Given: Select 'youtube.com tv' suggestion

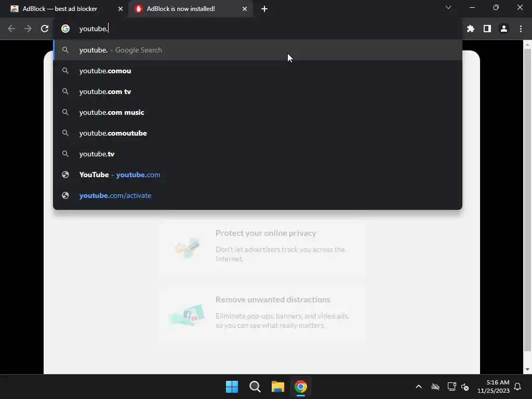Looking at the screenshot, I should tap(258, 91).
